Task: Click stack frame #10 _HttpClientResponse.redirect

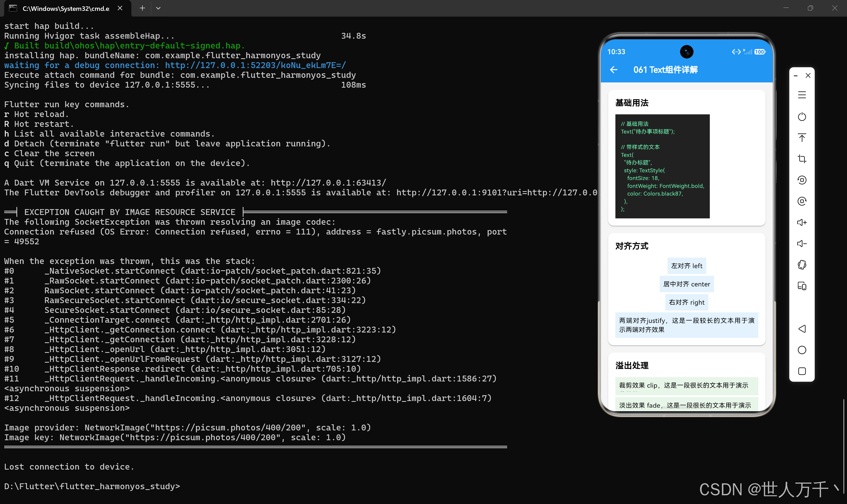Action: pyautogui.click(x=182, y=369)
